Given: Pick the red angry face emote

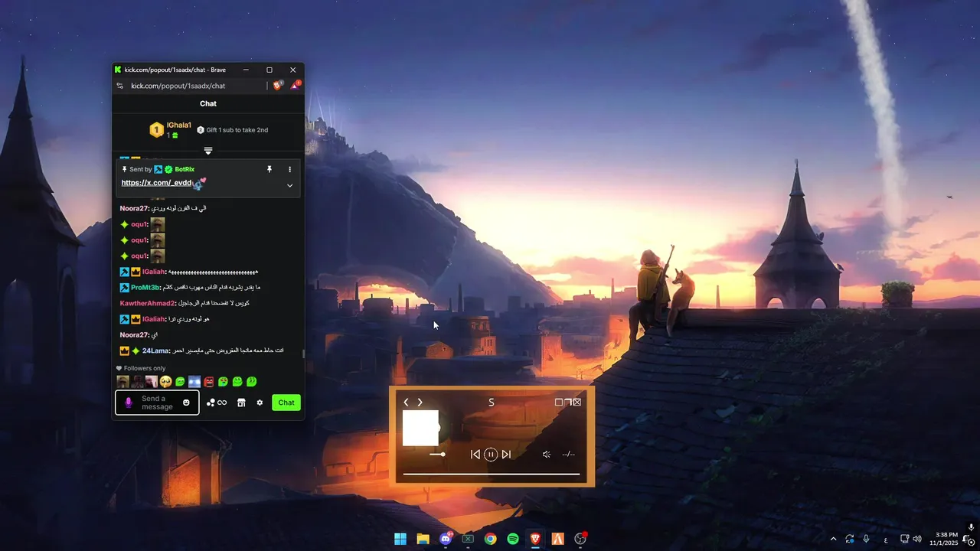Looking at the screenshot, I should coord(209,381).
